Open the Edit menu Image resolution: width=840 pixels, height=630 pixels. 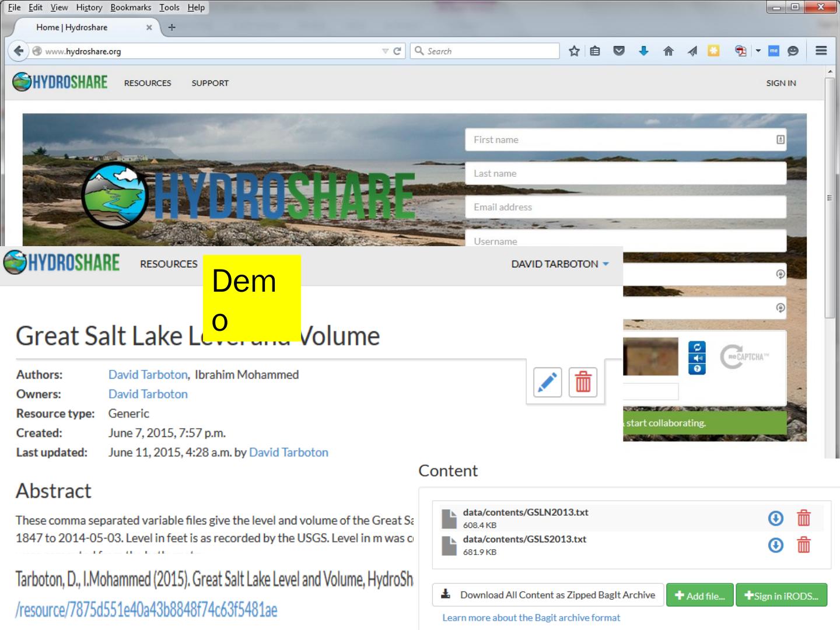(36, 8)
